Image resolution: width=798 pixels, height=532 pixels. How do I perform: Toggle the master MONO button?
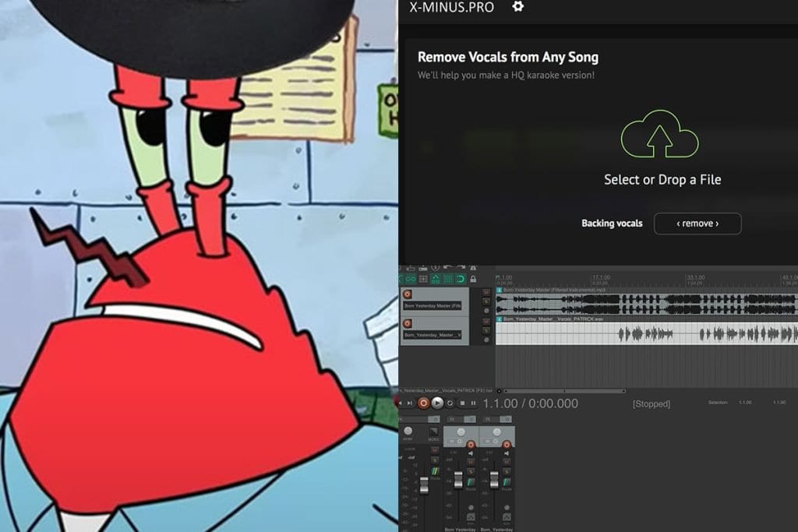(x=433, y=432)
